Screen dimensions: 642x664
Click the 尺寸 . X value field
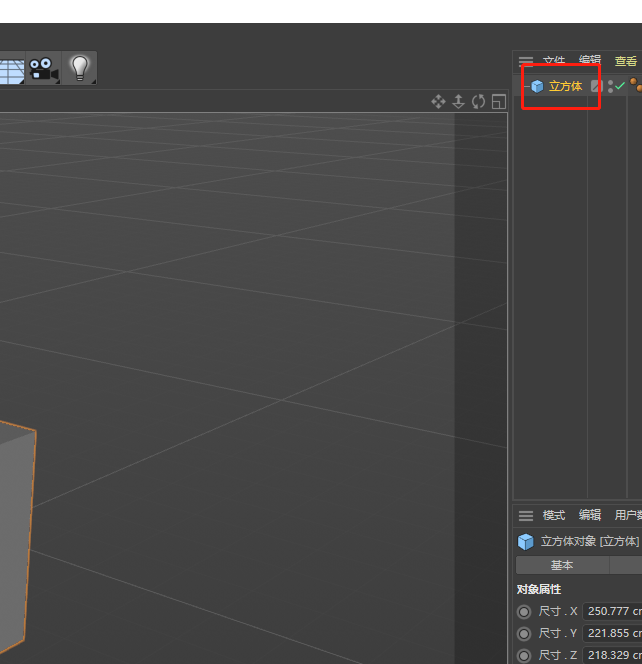point(612,611)
